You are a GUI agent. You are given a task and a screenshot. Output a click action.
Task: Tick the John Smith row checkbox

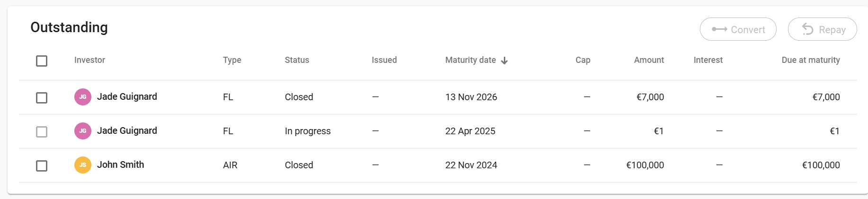point(42,166)
